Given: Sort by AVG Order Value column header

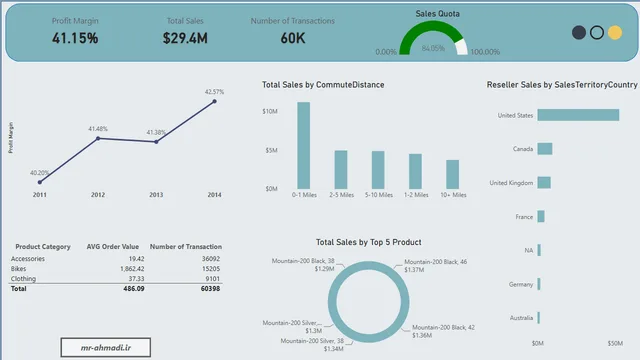Looking at the screenshot, I should [113, 247].
